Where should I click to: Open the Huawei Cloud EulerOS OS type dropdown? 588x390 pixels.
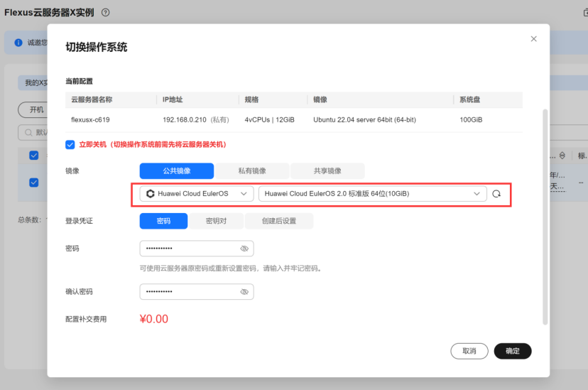[x=197, y=194]
